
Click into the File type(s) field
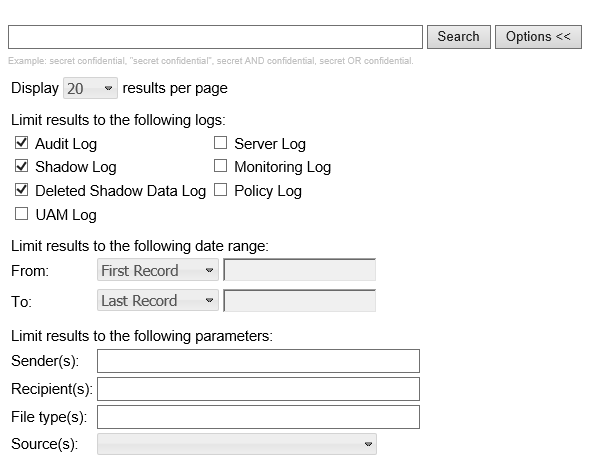[x=259, y=417]
